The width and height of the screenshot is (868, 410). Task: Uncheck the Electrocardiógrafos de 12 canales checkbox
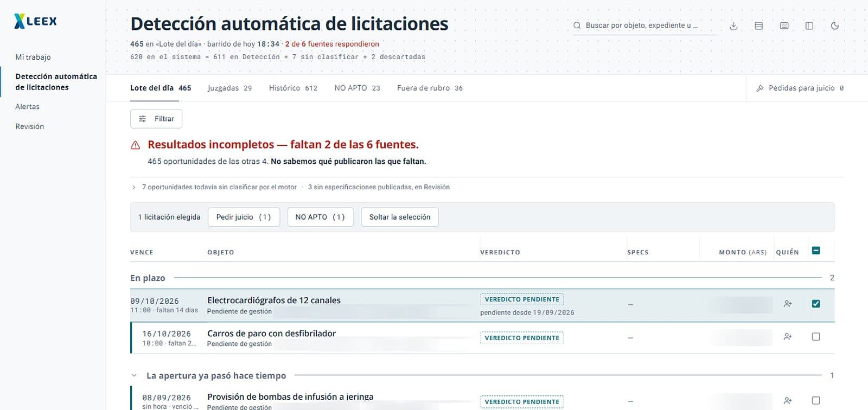(816, 304)
